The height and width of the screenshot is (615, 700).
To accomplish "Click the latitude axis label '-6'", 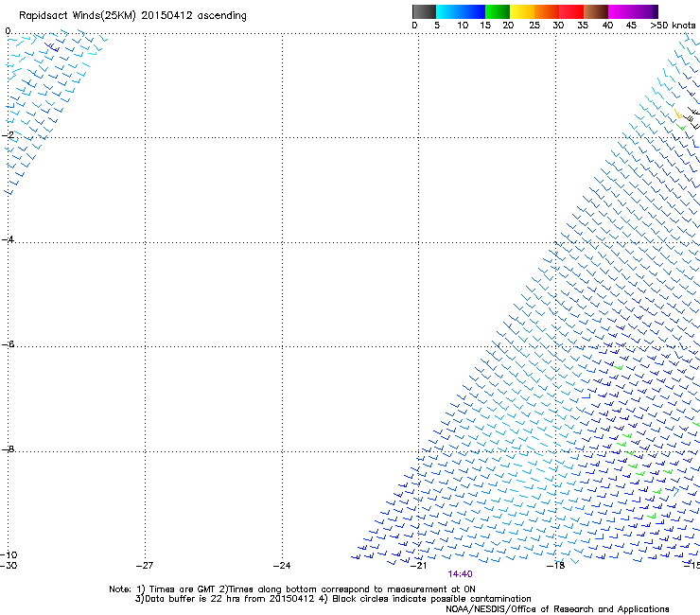I will [x=8, y=343].
